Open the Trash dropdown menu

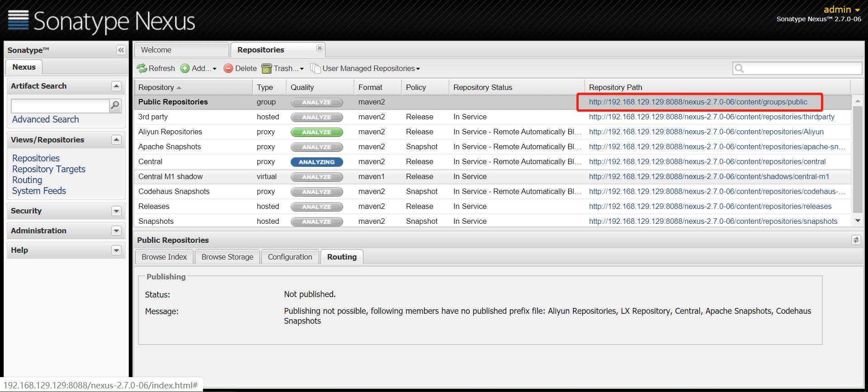pos(283,68)
